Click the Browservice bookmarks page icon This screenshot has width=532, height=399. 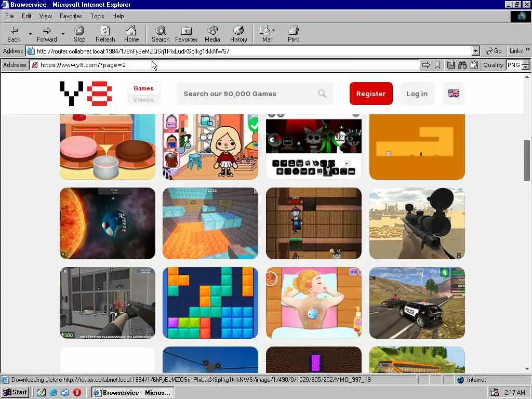point(450,65)
